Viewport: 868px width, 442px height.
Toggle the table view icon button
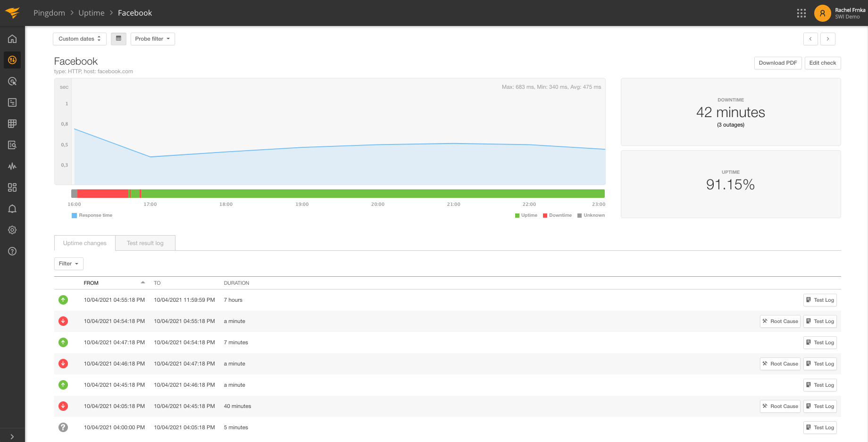(x=118, y=39)
